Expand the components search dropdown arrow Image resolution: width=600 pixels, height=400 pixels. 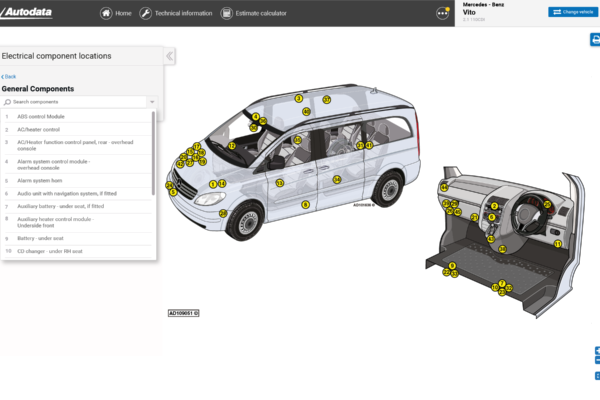point(152,102)
